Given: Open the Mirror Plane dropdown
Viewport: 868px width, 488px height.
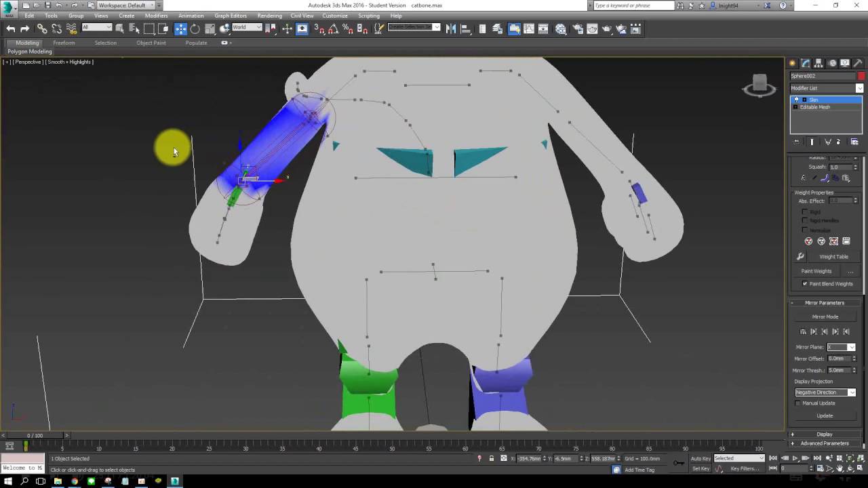Looking at the screenshot, I should click(841, 347).
